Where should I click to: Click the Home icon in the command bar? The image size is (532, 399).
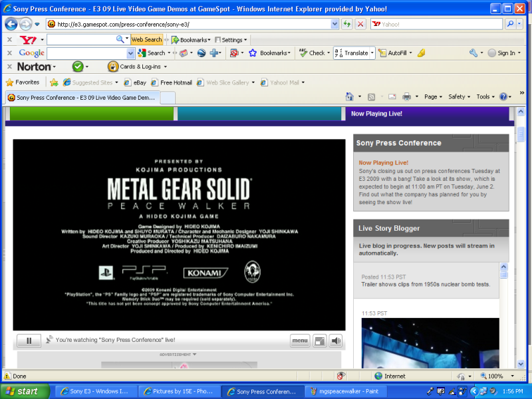coord(350,96)
